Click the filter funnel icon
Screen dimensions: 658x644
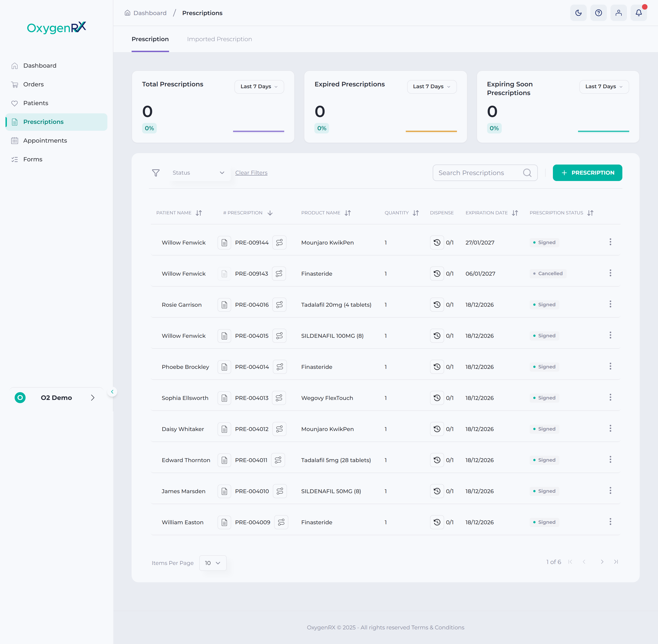pos(156,173)
